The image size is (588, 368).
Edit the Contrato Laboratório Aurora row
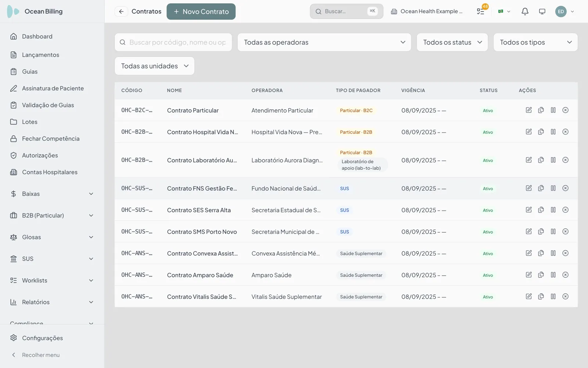[x=528, y=160]
